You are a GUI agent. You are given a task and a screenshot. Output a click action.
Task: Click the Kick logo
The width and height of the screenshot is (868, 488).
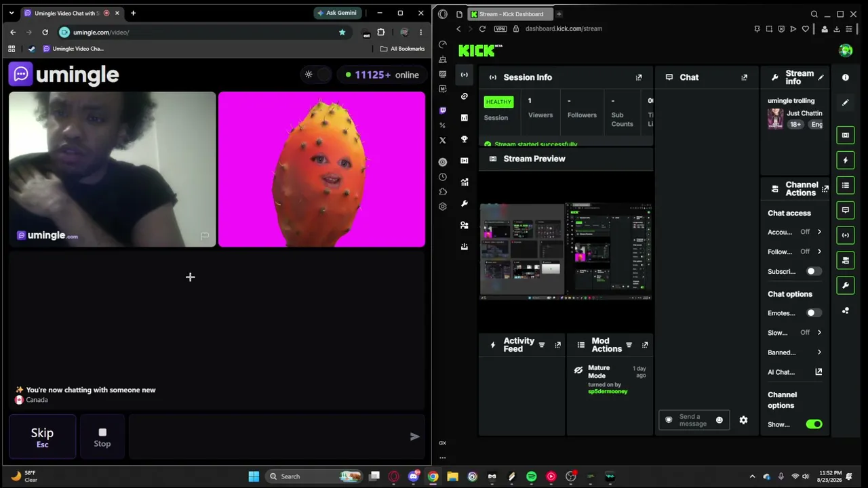click(x=480, y=50)
